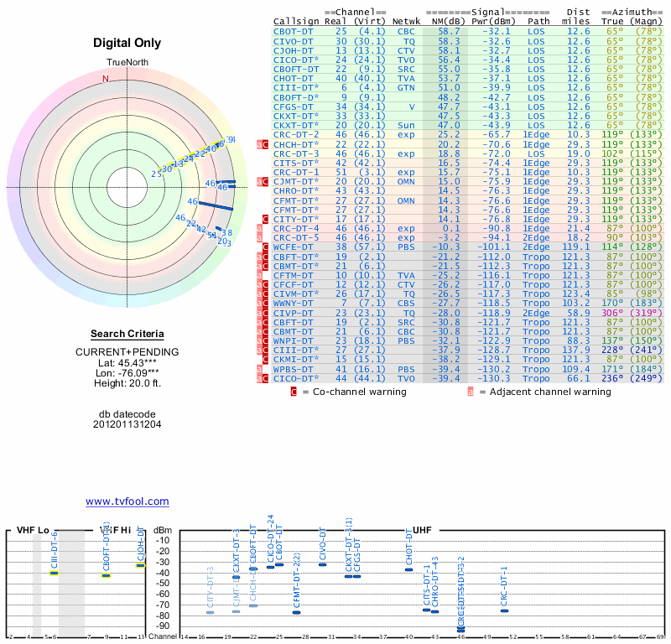Click the adjacent channel warning icon beside CRC-DT-4
Image resolution: width=671 pixels, height=644 pixels.
pyautogui.click(x=260, y=228)
